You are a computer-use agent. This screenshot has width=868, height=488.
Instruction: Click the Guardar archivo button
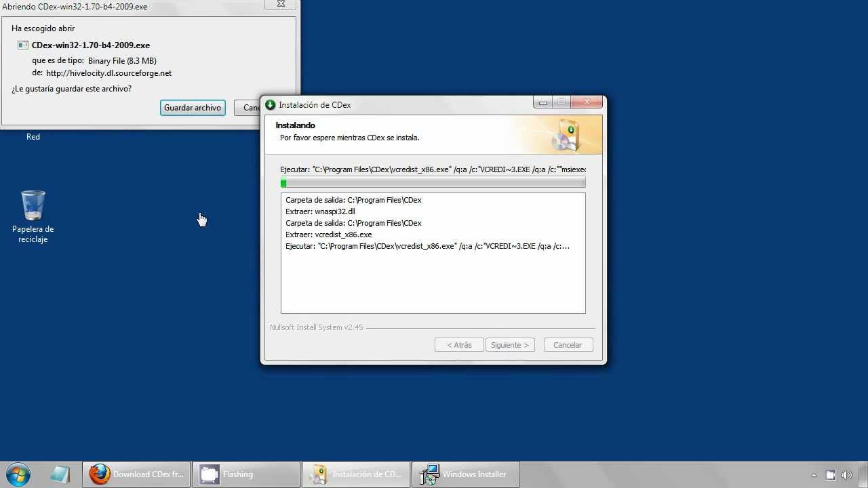[x=193, y=108]
